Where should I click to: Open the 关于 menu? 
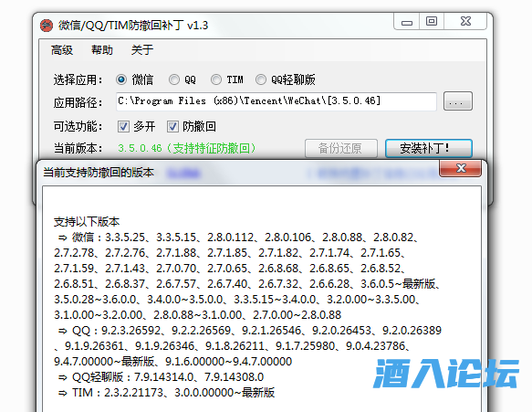[142, 50]
